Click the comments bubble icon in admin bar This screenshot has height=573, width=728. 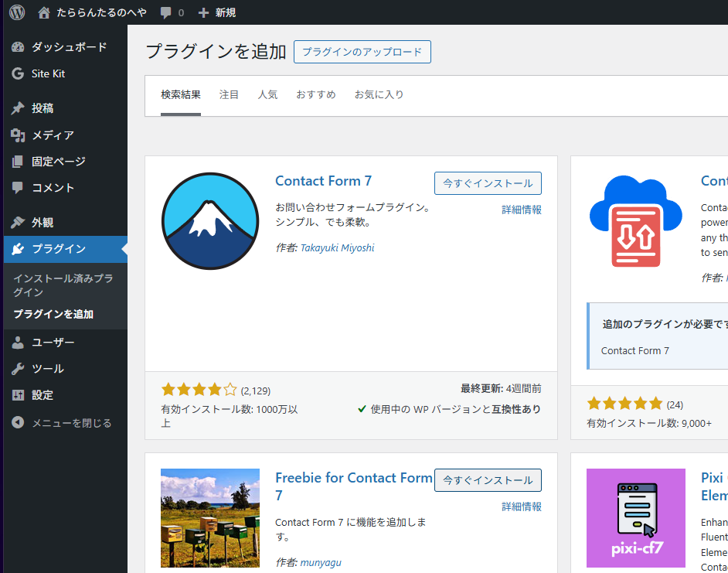tap(165, 12)
